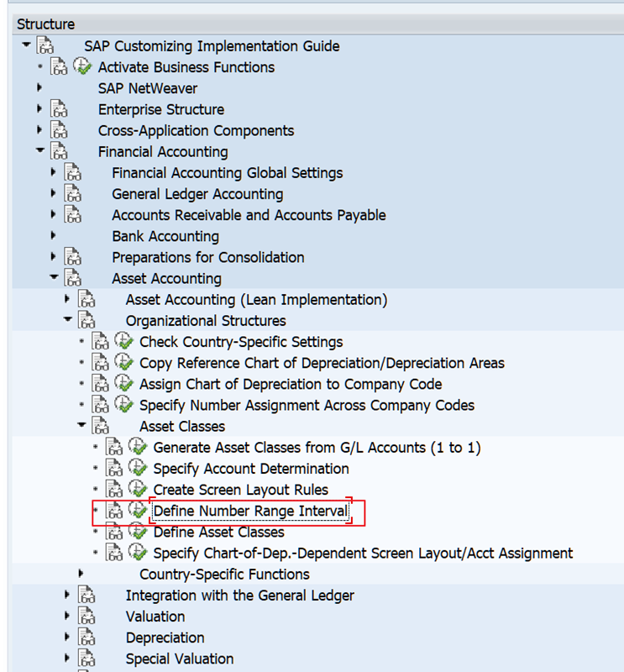Expand the SAP NetWeaver node
This screenshot has width=624, height=672.
point(39,88)
